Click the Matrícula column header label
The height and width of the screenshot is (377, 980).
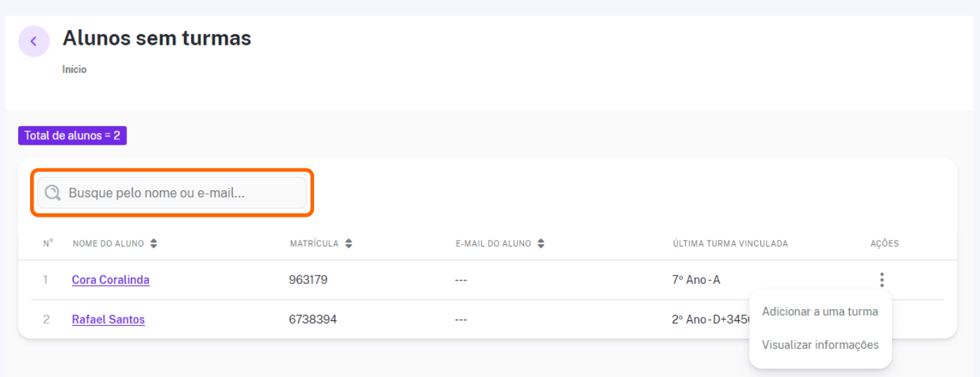314,243
